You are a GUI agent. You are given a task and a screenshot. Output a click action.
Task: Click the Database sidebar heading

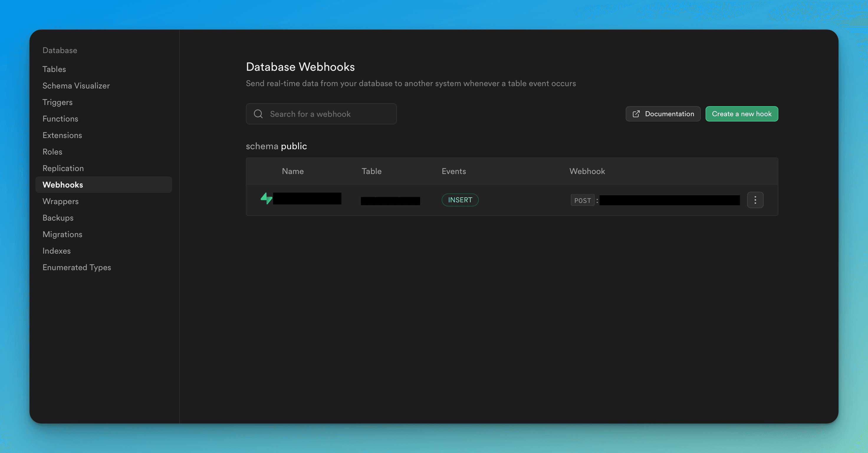60,50
